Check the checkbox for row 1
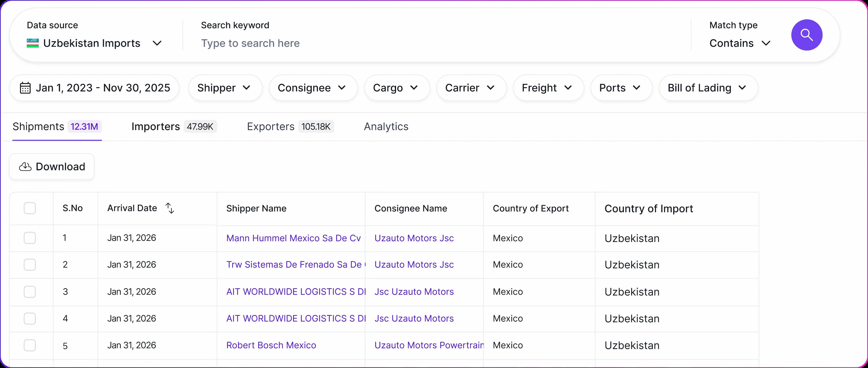This screenshot has height=368, width=868. pyautogui.click(x=30, y=238)
